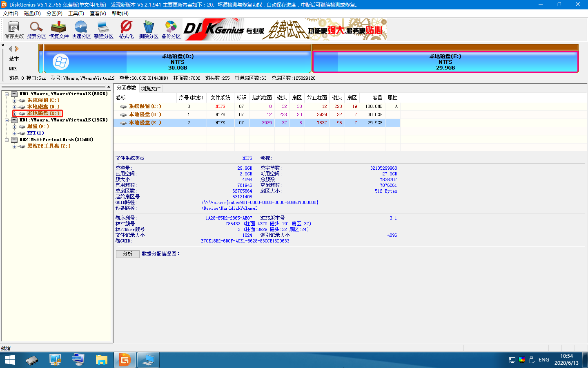
Task: Expand the 系统保留 (C:) tree node
Action: (x=15, y=101)
